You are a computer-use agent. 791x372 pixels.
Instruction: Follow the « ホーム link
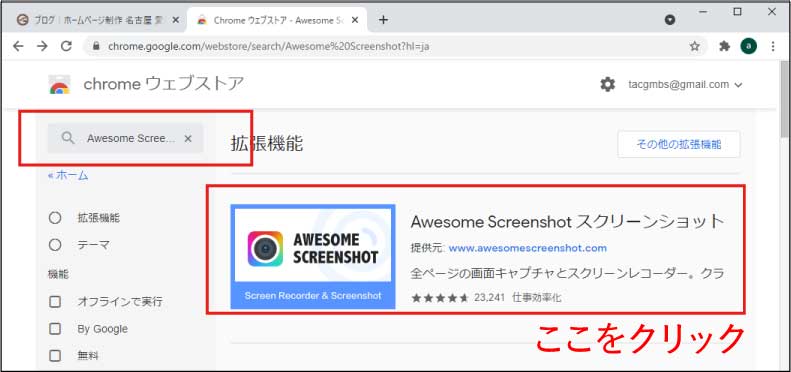(68, 176)
